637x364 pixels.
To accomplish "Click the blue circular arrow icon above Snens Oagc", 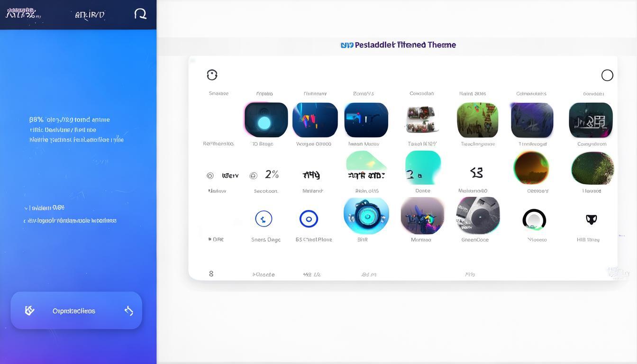I will 264,219.
